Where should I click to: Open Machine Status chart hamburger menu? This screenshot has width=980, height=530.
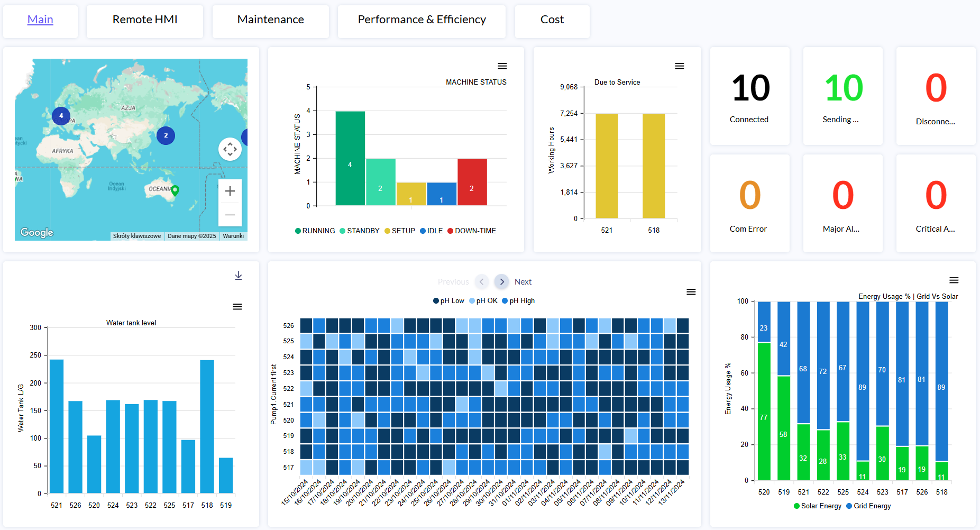click(502, 66)
